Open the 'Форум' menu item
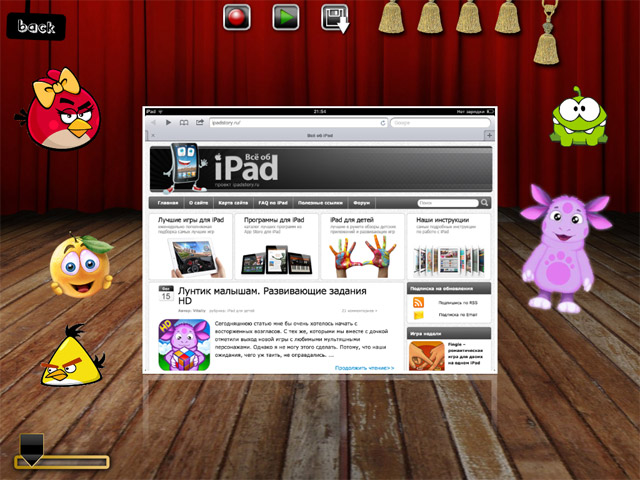This screenshot has height=480, width=640. pos(361,203)
